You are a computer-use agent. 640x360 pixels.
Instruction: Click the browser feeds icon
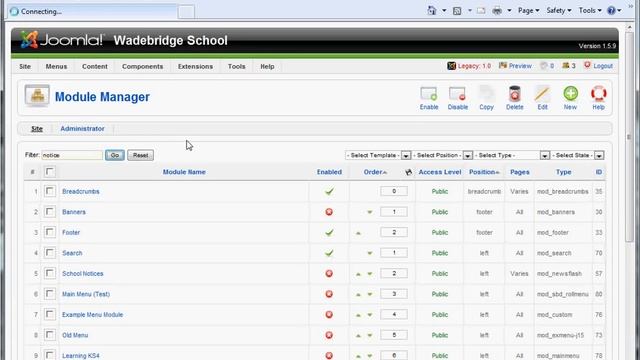tap(457, 11)
